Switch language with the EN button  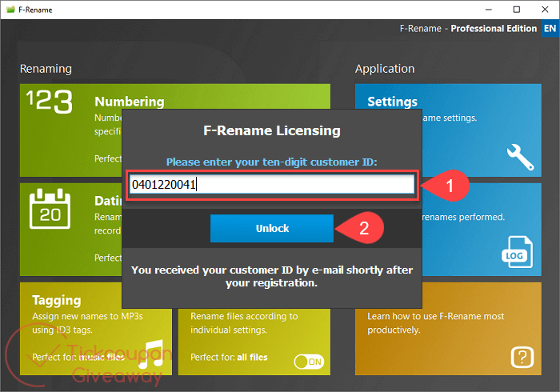pyautogui.click(x=550, y=29)
